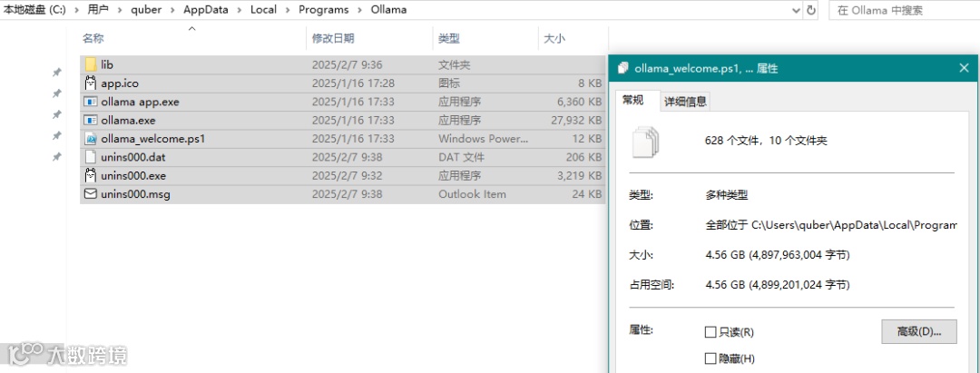Sort by the 类型 column header
The height and width of the screenshot is (373, 980).
click(449, 39)
